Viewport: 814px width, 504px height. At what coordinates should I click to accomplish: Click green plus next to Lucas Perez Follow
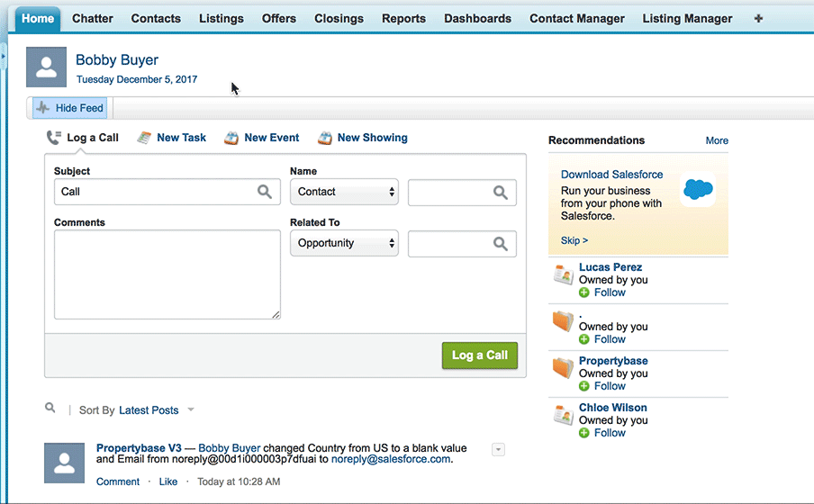584,292
